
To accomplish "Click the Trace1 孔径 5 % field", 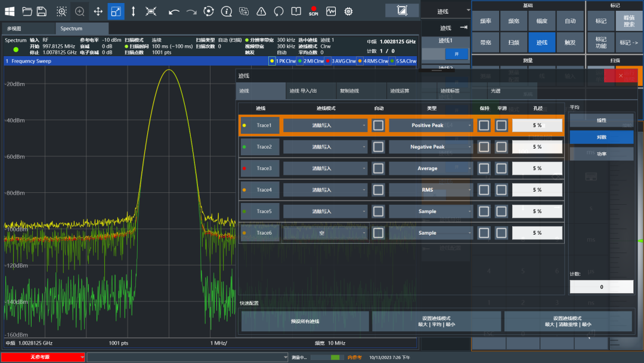I will point(537,125).
